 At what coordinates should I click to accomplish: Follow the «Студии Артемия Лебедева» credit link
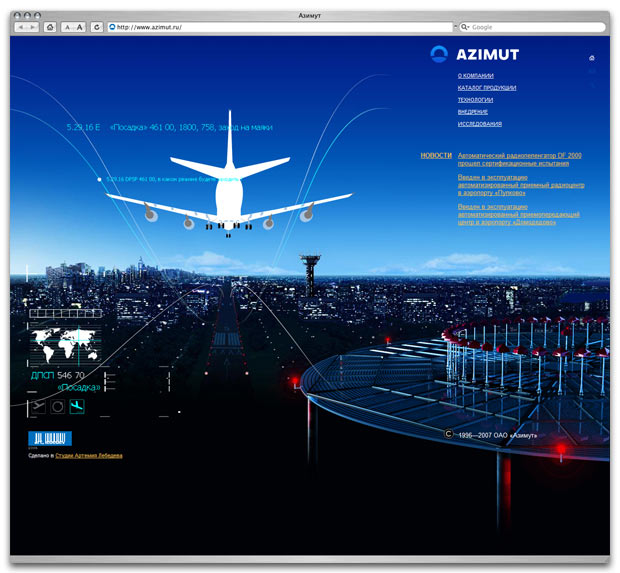(89, 455)
